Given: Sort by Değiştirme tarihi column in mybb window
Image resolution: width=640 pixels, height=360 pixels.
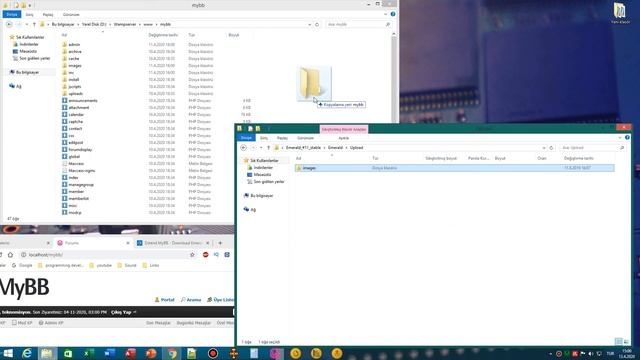Looking at the screenshot, I should (x=163, y=35).
